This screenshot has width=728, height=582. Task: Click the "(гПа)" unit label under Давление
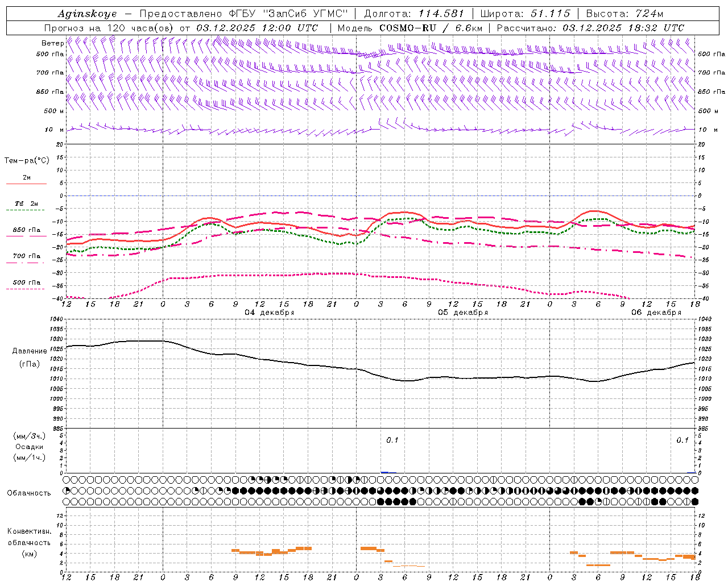[x=29, y=364]
